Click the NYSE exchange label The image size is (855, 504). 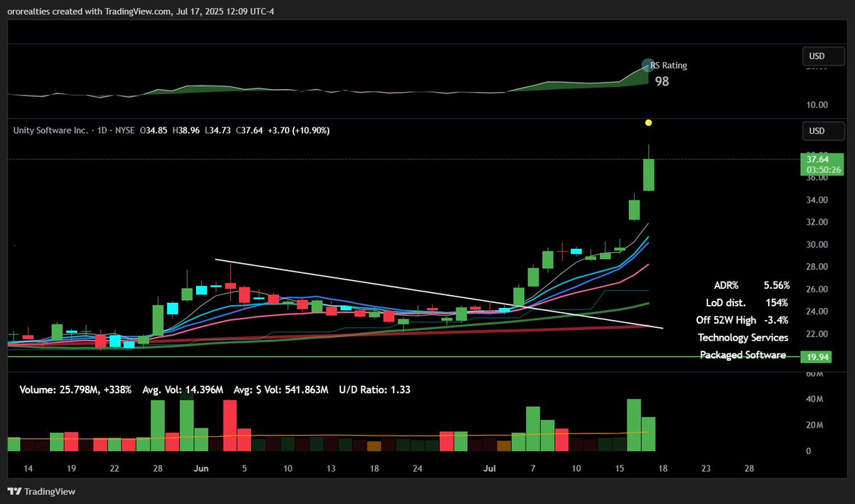[125, 130]
